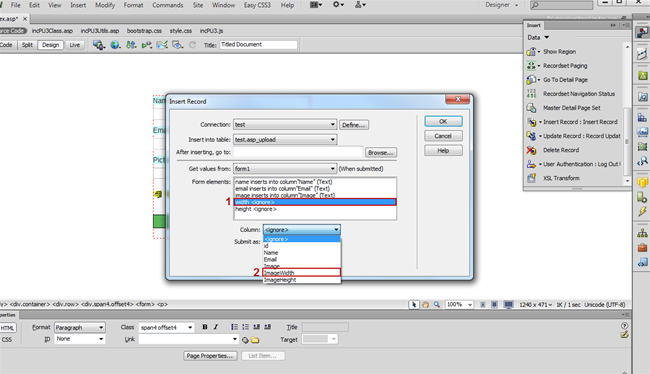Click the document Title field
Viewport: 650px width, 374px height.
(x=258, y=45)
